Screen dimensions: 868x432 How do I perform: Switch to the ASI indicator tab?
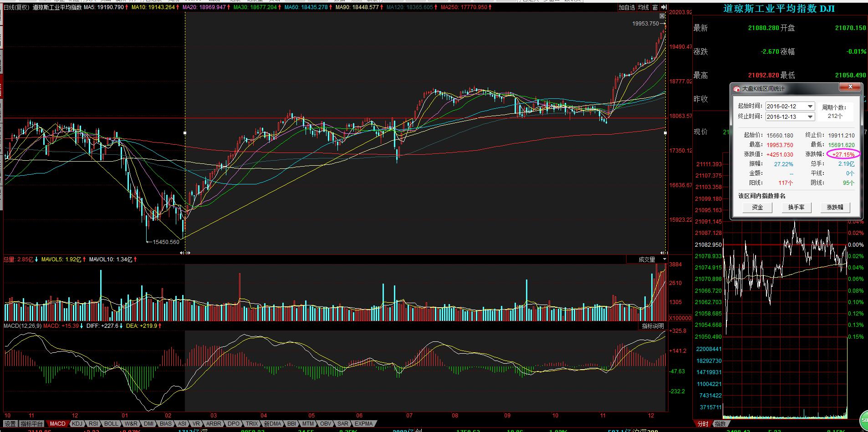coord(182,424)
